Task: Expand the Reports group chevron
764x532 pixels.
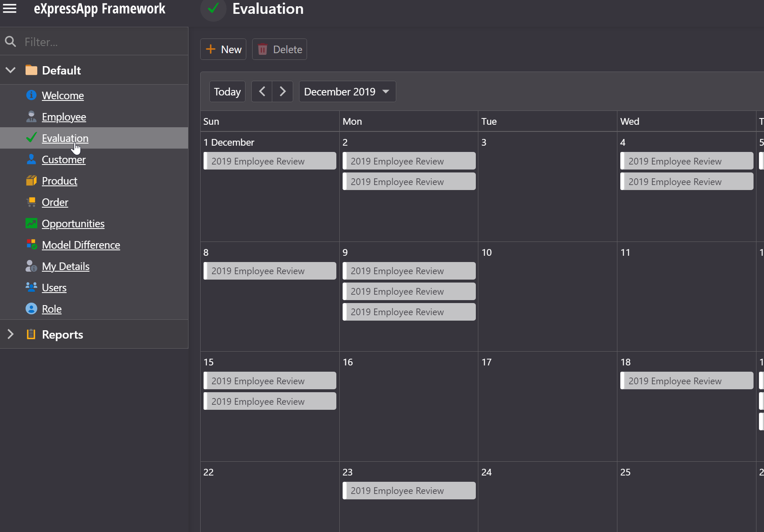Action: (x=10, y=334)
